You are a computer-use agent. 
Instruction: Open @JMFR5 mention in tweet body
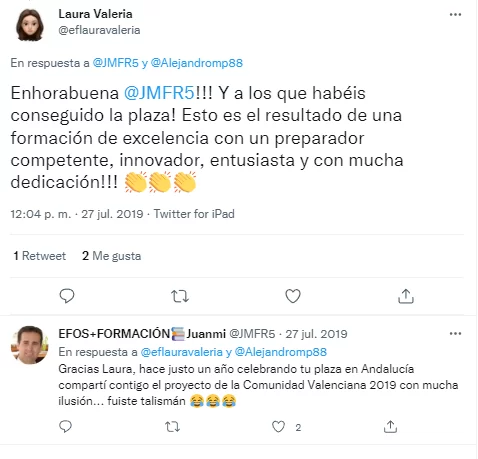pos(159,93)
